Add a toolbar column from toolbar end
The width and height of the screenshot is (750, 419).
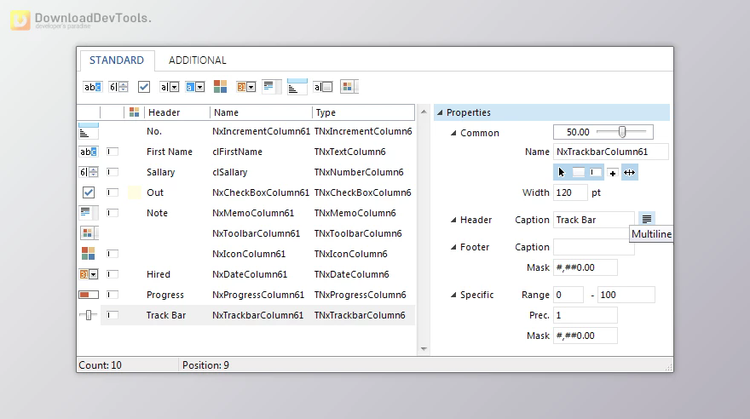(x=349, y=87)
